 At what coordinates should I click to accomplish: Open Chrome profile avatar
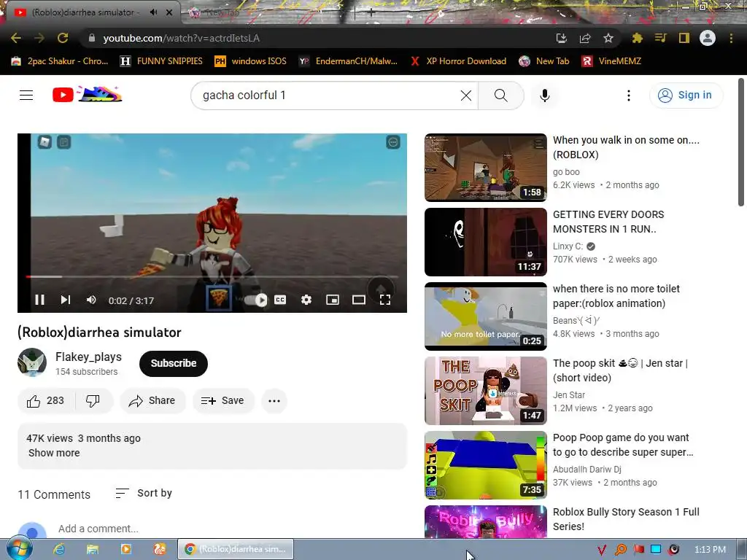pos(708,38)
